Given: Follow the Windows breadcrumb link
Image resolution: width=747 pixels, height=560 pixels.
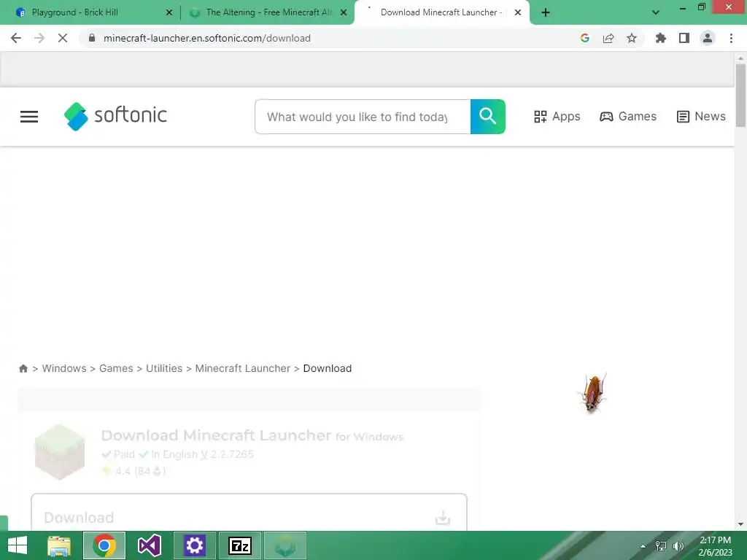Looking at the screenshot, I should [x=64, y=368].
